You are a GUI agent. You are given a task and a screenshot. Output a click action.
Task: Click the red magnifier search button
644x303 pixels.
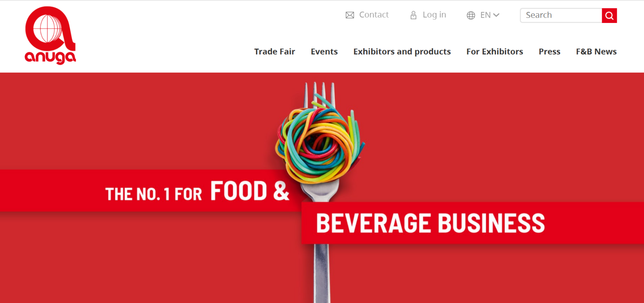click(609, 15)
